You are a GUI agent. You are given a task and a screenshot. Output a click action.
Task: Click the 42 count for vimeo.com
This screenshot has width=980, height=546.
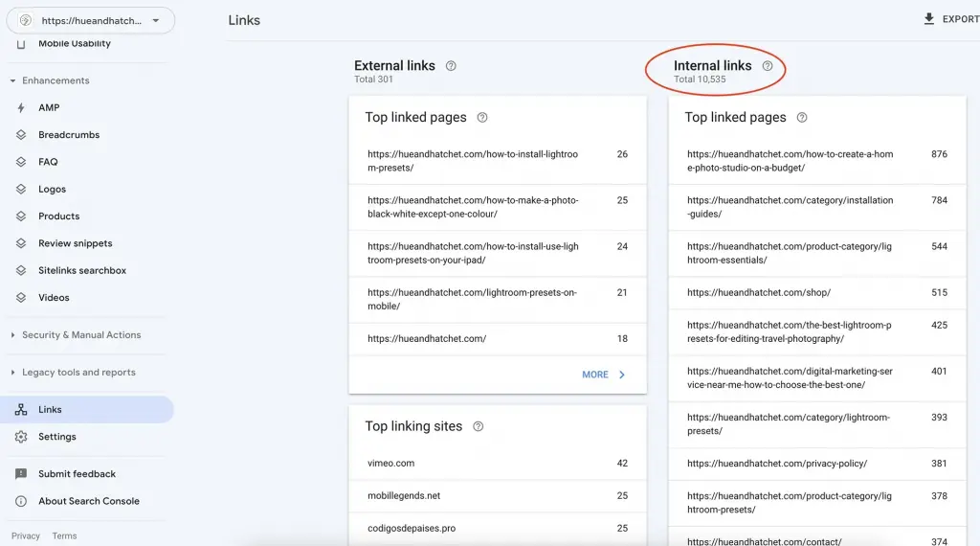coord(622,464)
